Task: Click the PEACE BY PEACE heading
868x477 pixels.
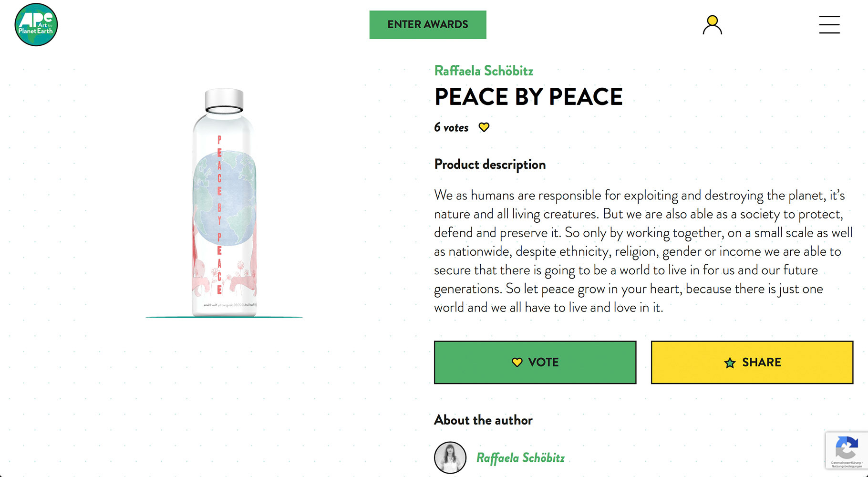Action: coord(528,97)
